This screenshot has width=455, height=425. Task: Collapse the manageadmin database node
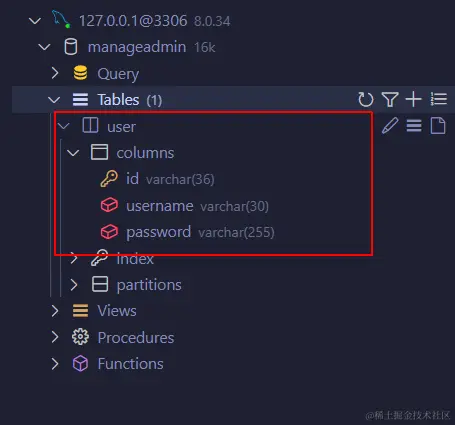click(44, 47)
